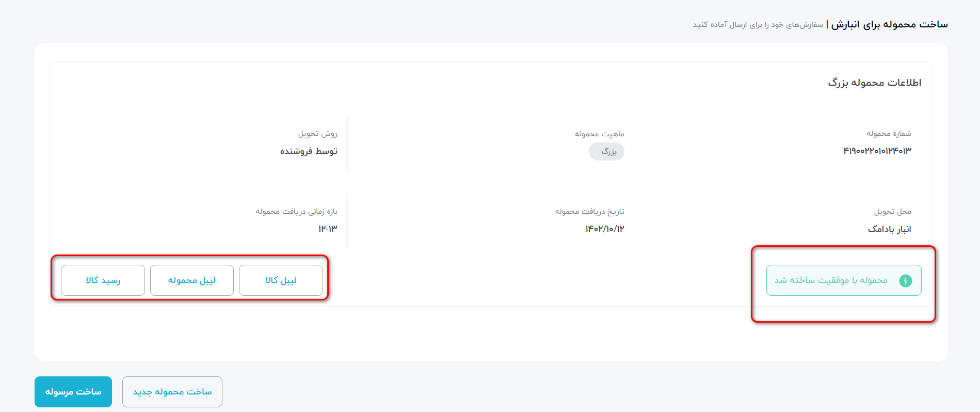The height and width of the screenshot is (412, 980).
Task: Click the شماره محموله field label
Action: click(889, 133)
